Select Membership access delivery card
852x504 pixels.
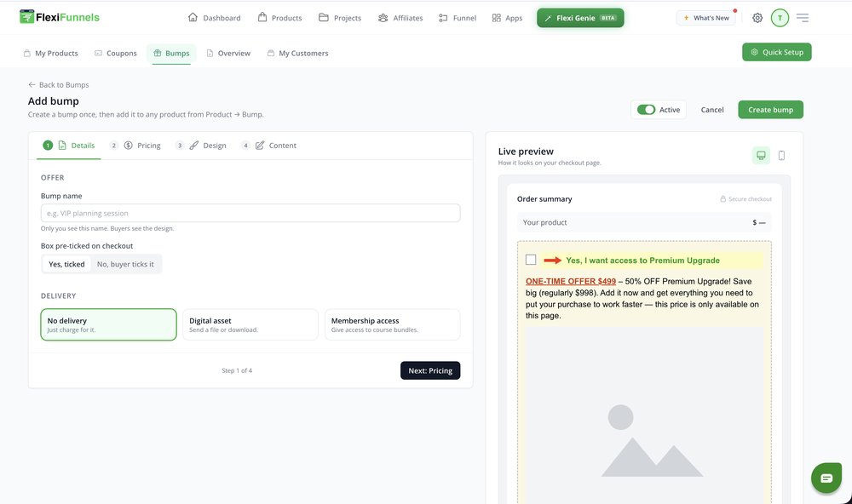pos(392,324)
